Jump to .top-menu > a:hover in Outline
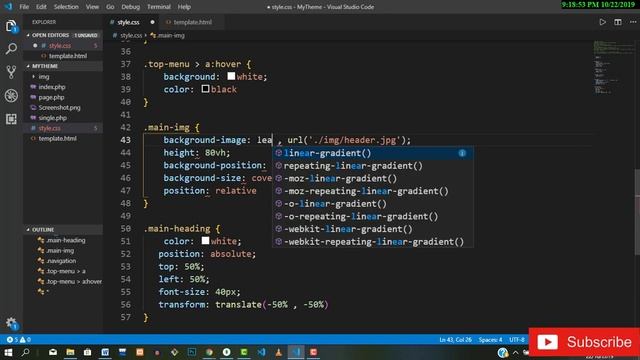 click(x=74, y=282)
